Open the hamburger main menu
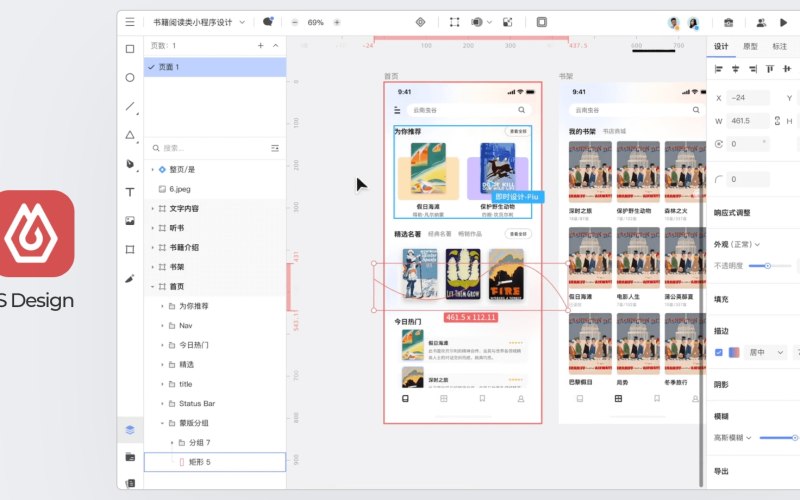Viewport: 800px width, 500px height. pyautogui.click(x=130, y=22)
